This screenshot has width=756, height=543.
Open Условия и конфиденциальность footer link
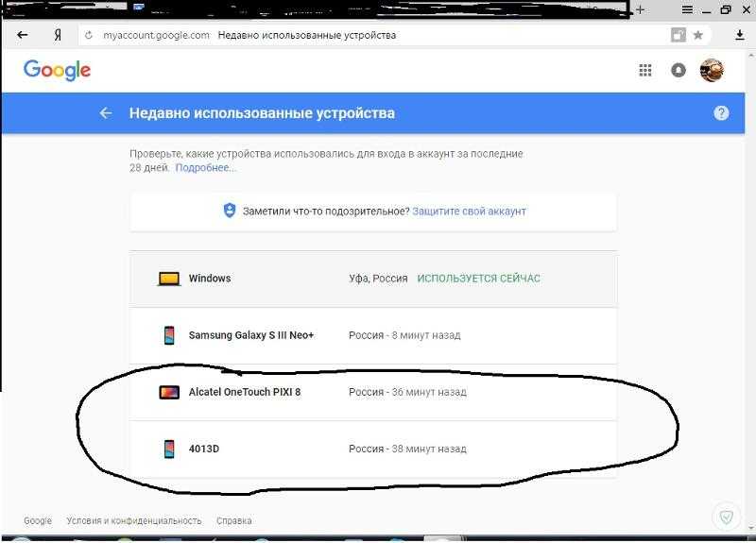coord(134,521)
